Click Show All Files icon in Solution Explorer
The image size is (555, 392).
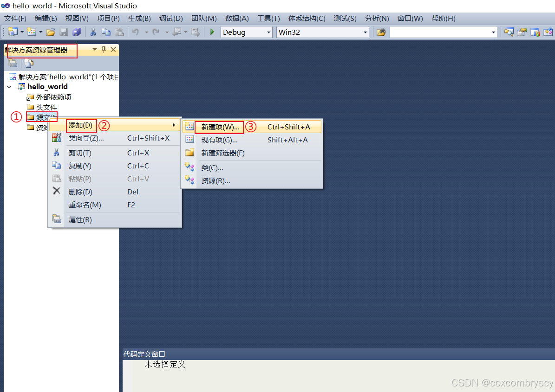pos(29,63)
